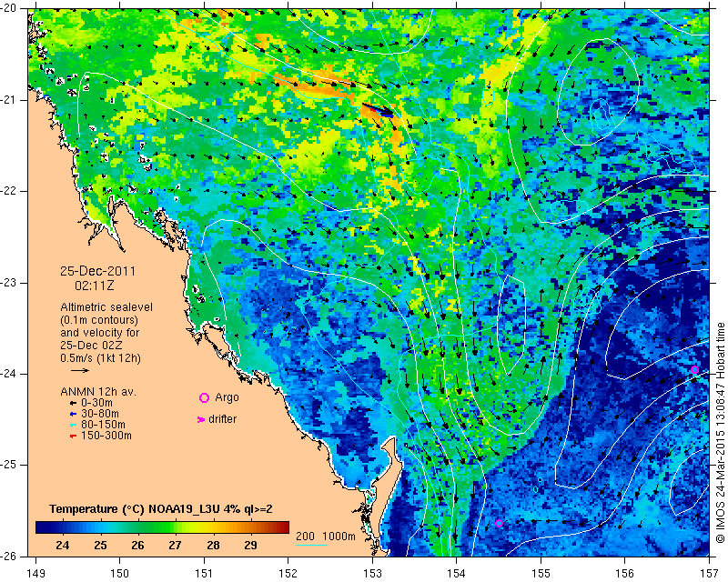The image size is (728, 582).
Task: Click the date text "25-Dec-2011"
Action: coord(98,271)
